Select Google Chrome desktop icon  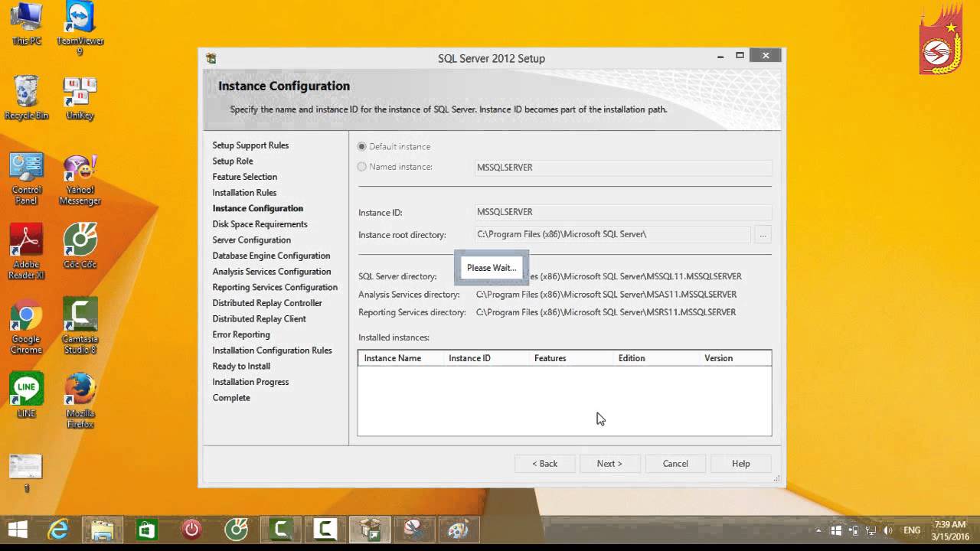[x=27, y=327]
